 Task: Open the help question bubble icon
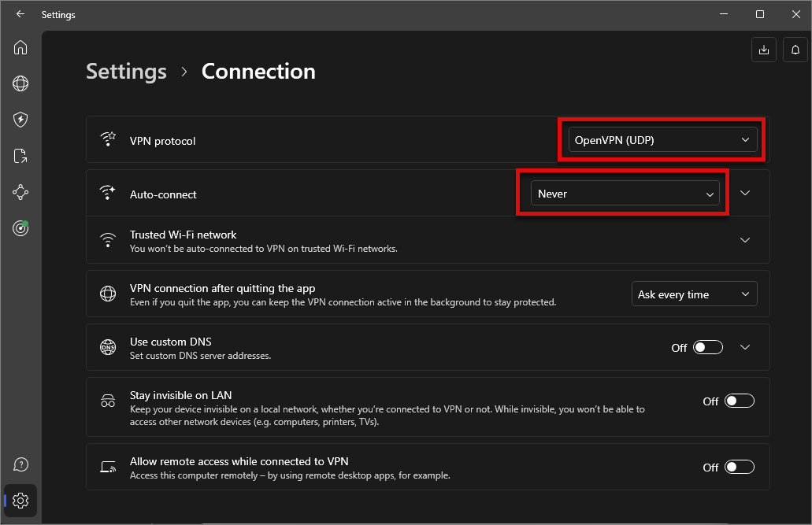pos(20,464)
